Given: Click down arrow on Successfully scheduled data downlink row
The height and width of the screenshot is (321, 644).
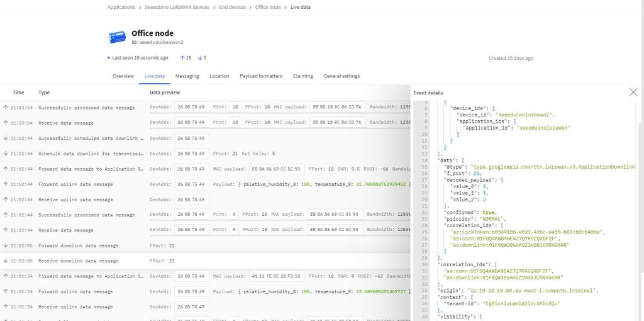Looking at the screenshot, I should click(x=6, y=138).
